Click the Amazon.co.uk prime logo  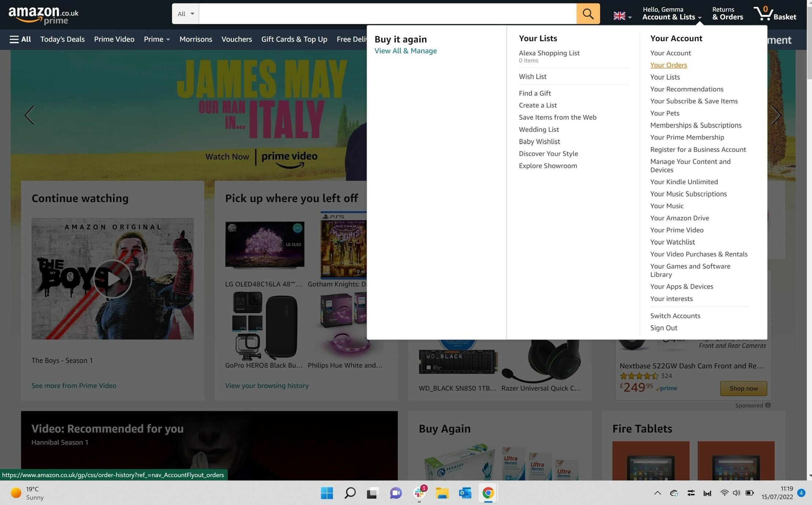coord(43,15)
